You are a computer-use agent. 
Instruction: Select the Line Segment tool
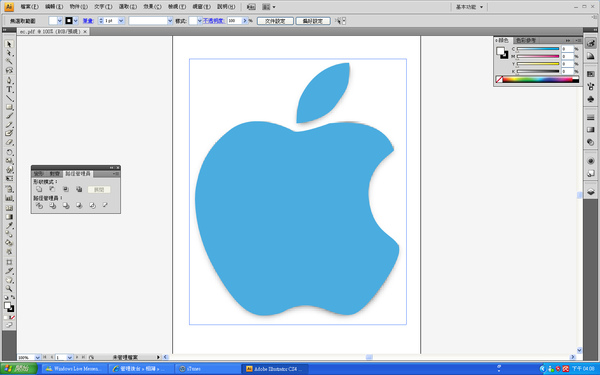(x=9, y=98)
